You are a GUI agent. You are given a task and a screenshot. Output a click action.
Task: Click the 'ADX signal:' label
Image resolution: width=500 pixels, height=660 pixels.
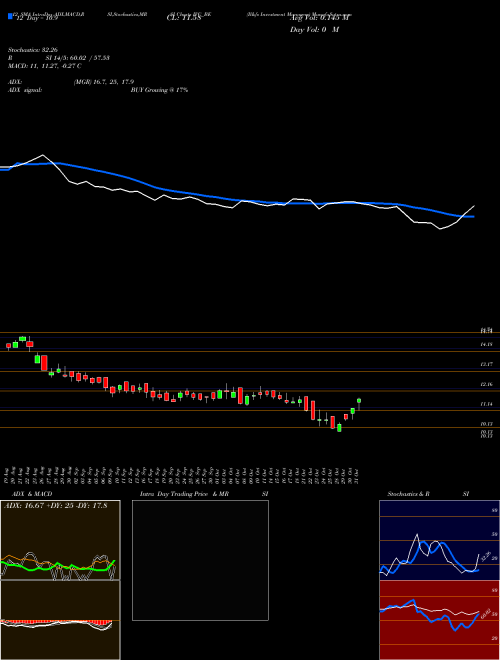coord(25,90)
